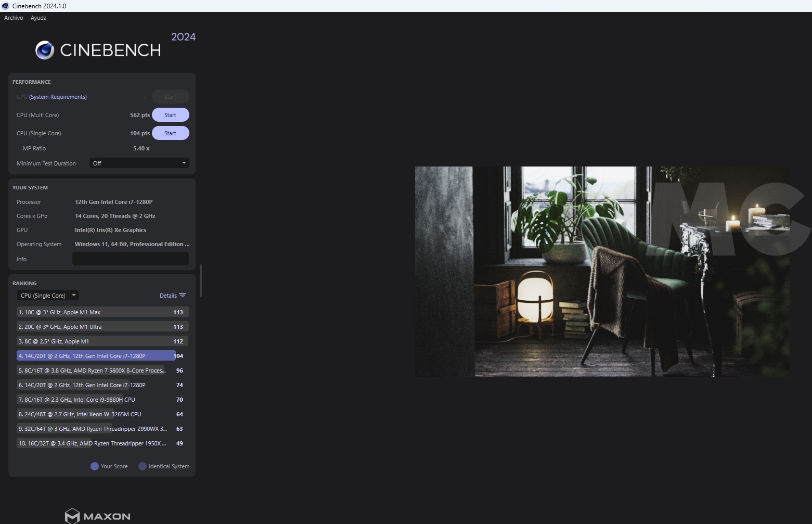
Task: Open the Ayuda menu
Action: [38, 17]
